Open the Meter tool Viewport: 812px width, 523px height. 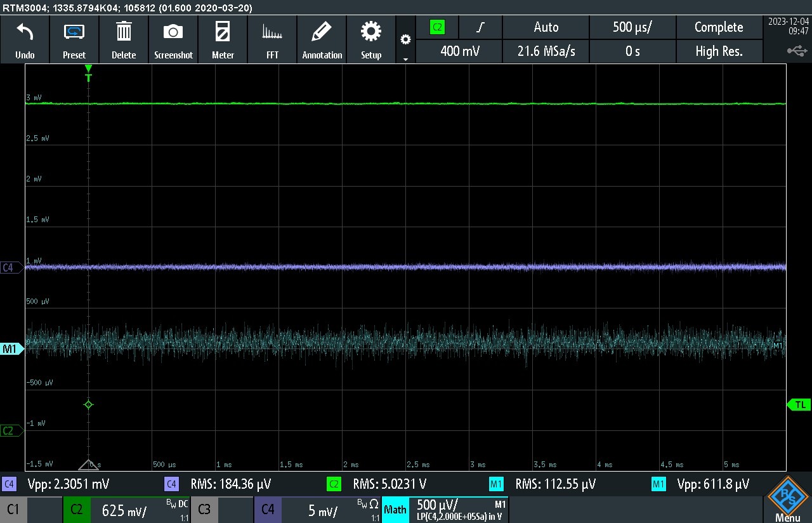[x=223, y=39]
